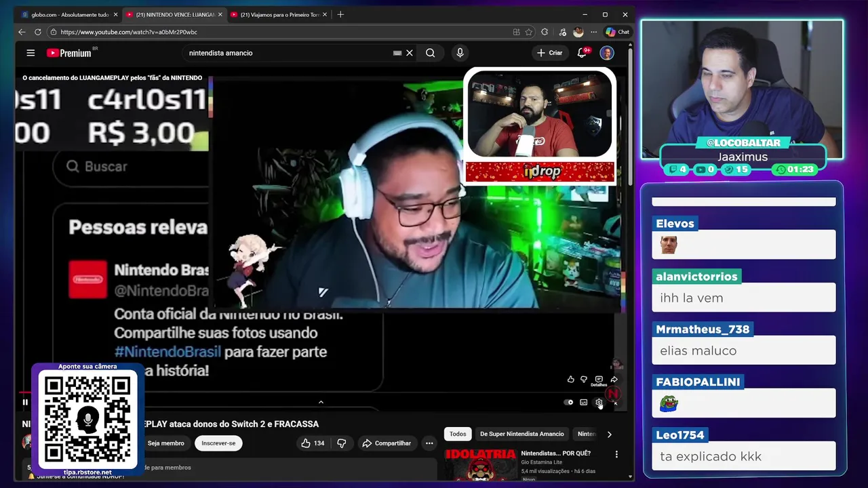Open IDOLATRIA recommended video thumbnail
Viewport: 868px width, 488px height.
tap(480, 464)
